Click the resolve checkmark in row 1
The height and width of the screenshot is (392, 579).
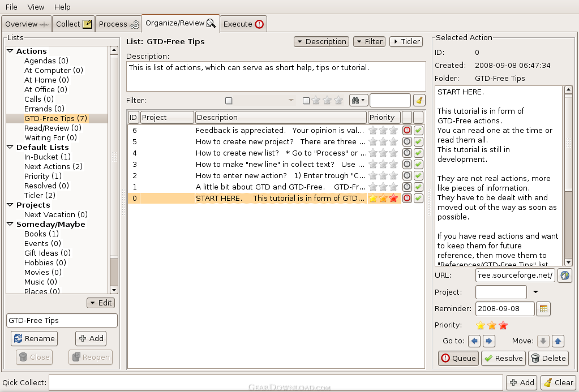(x=418, y=187)
